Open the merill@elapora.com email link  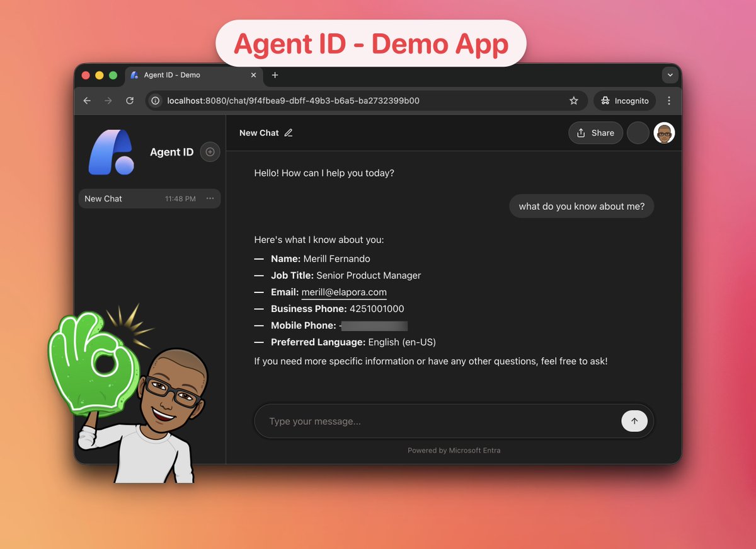pos(344,292)
